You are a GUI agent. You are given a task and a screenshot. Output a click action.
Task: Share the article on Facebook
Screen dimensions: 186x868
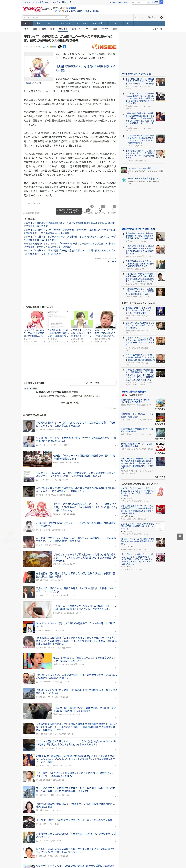[x=64, y=47]
